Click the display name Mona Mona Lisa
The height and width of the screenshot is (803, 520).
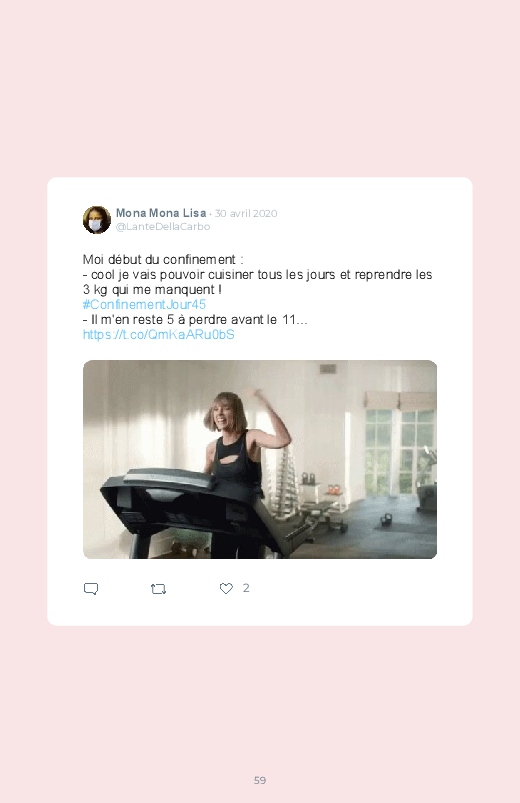(x=161, y=213)
